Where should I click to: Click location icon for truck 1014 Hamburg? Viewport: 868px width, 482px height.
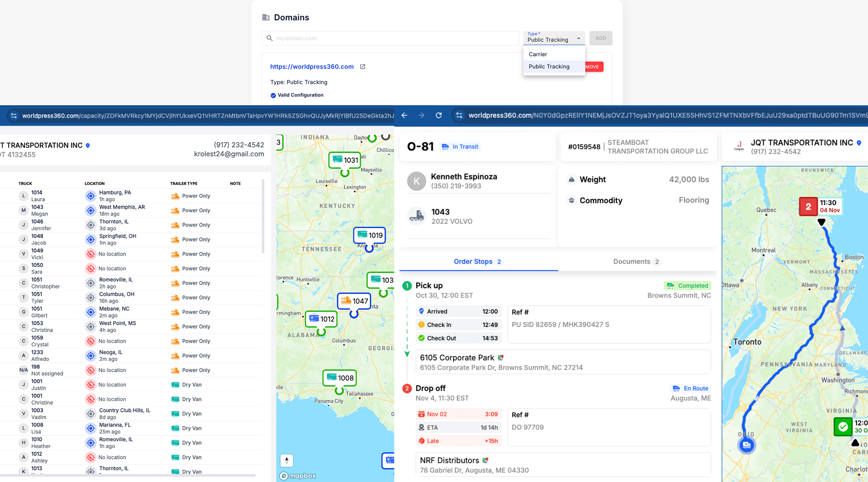point(90,196)
